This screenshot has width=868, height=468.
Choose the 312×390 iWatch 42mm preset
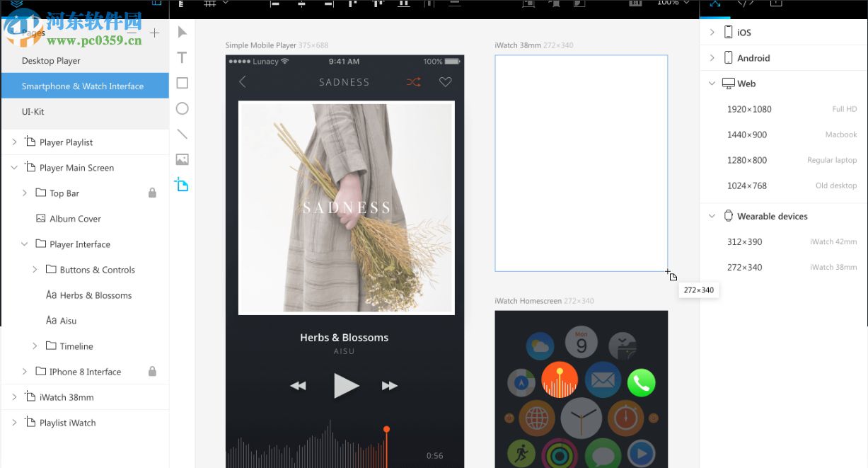point(743,241)
